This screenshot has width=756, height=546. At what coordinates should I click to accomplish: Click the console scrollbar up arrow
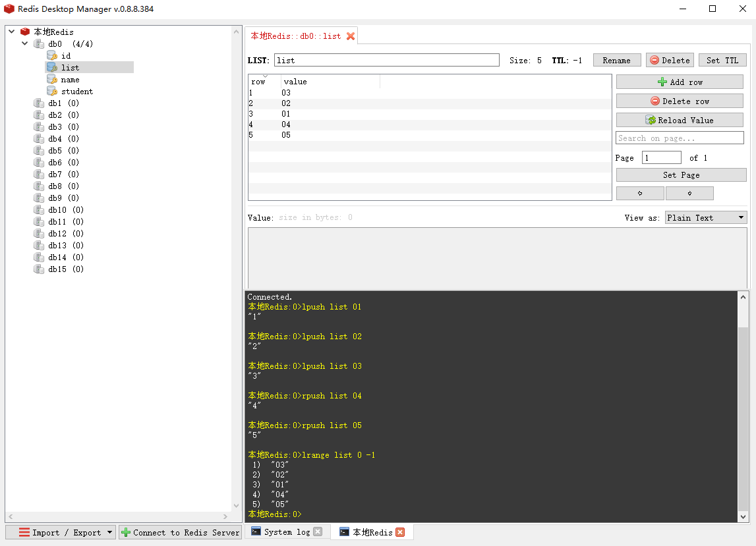743,297
